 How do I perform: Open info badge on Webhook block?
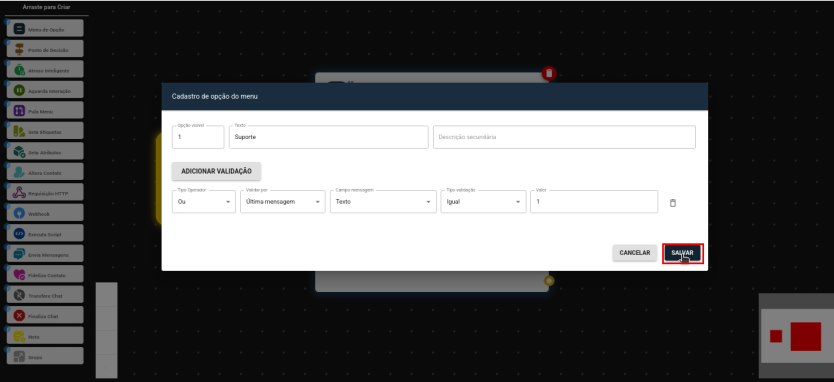[7, 206]
